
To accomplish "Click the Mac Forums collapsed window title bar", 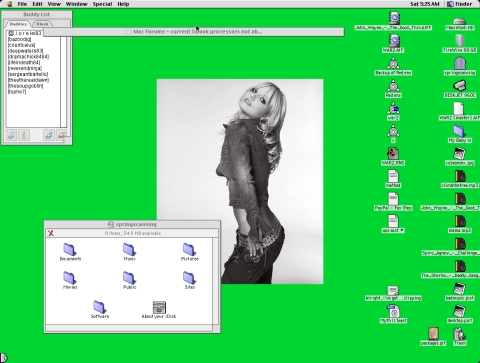I will (x=194, y=32).
